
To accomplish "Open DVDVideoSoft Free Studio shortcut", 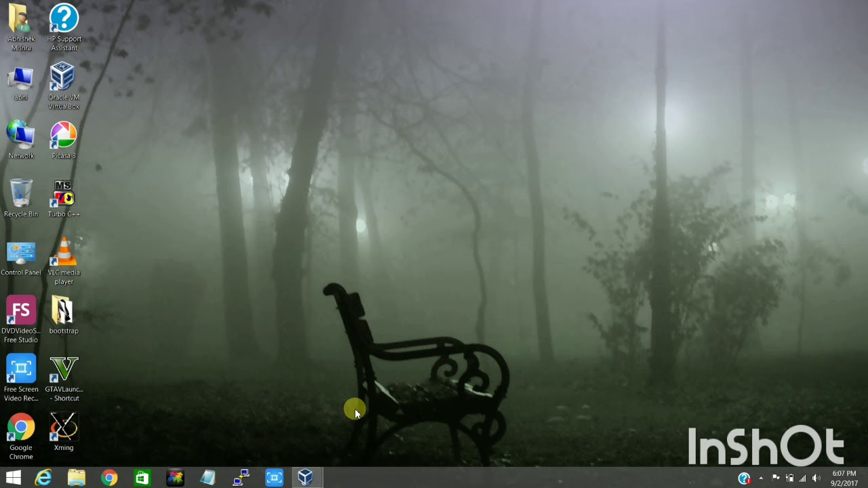I will click(x=21, y=320).
